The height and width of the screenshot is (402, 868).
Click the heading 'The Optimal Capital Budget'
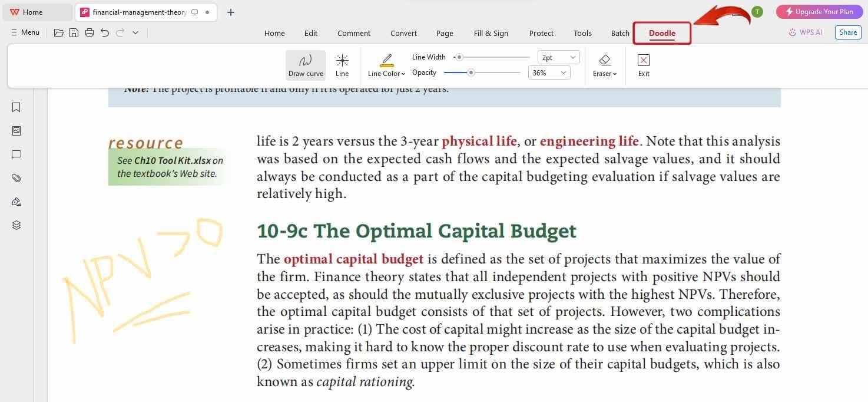(445, 231)
